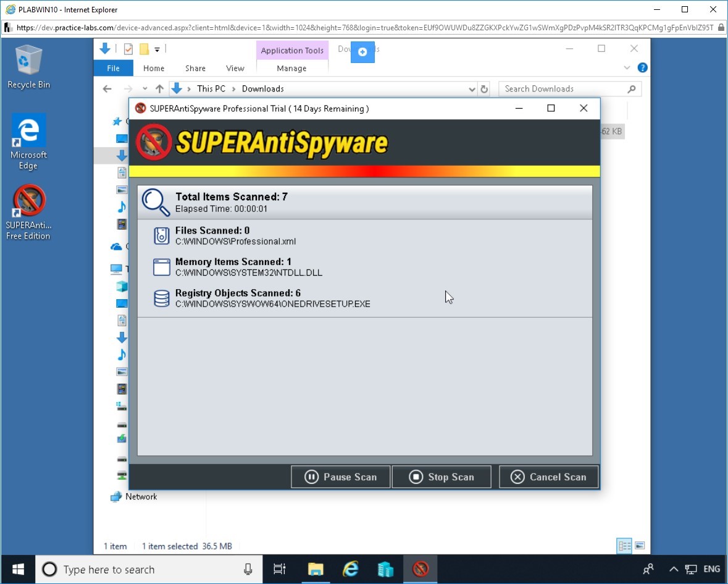
Task: Minimize the SUPERAntiSpyware scan window
Action: click(x=519, y=108)
